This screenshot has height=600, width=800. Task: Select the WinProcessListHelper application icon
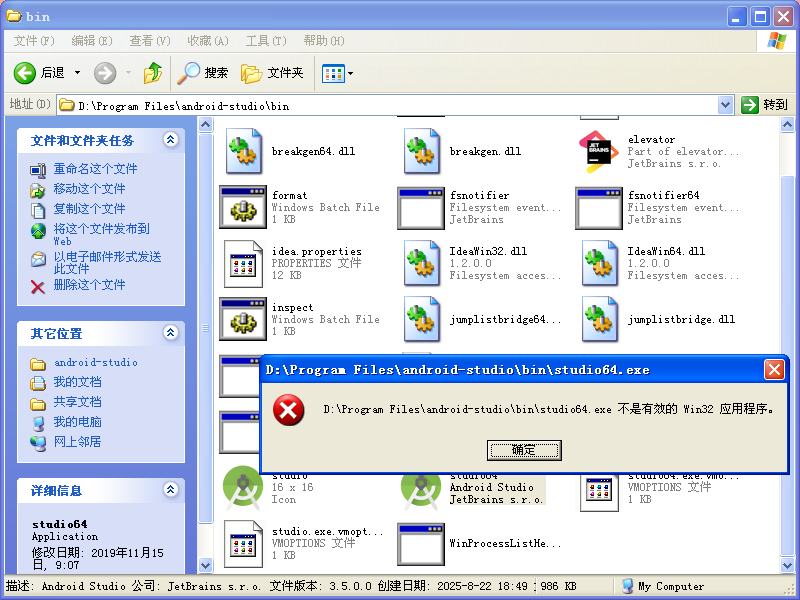click(421, 544)
